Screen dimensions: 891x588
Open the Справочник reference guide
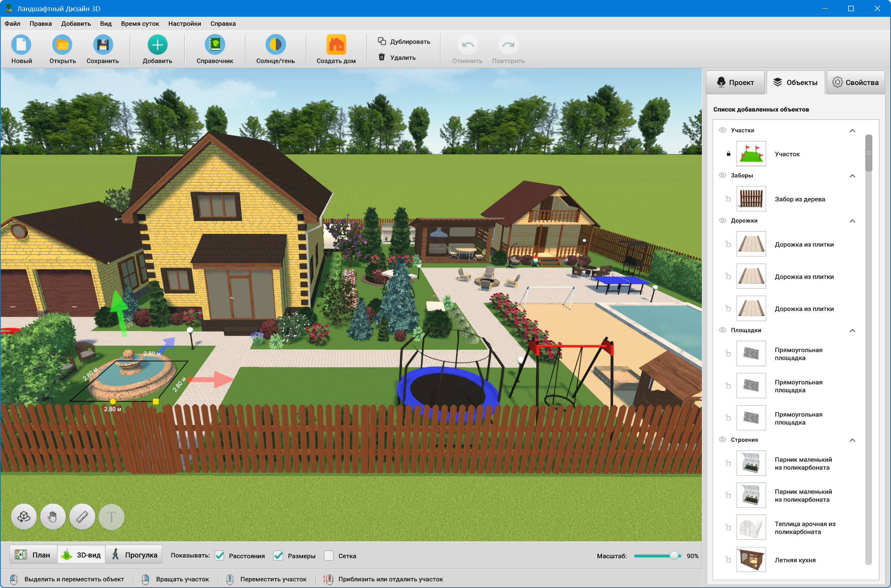(214, 45)
